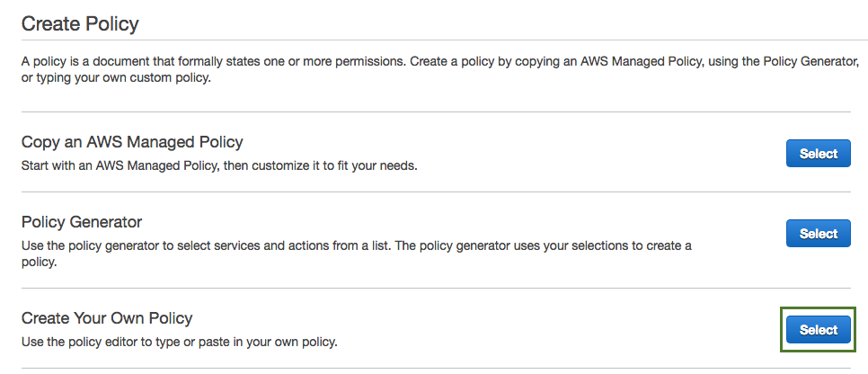Click 'copying an AWS Managed Policy' in the intro
Image resolution: width=868 pixels, height=374 pixels.
click(604, 62)
